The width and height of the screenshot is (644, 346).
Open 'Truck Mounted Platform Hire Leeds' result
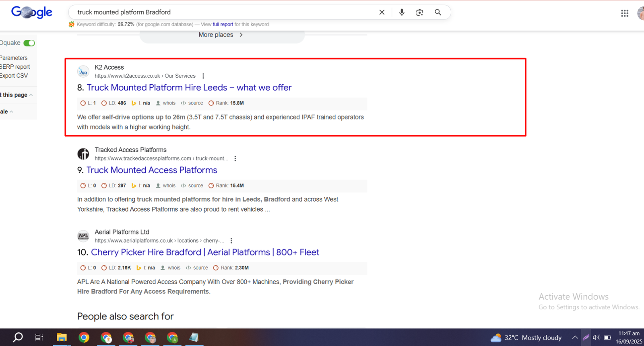(189, 88)
